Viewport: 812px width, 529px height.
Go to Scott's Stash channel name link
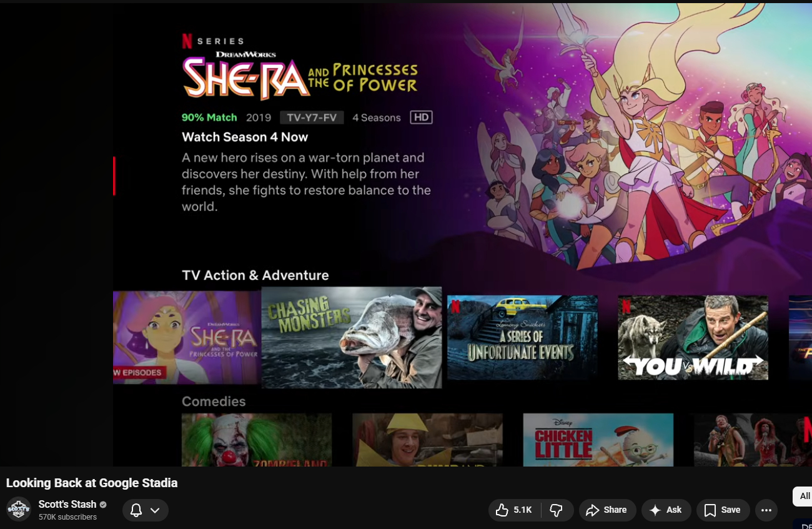point(67,504)
